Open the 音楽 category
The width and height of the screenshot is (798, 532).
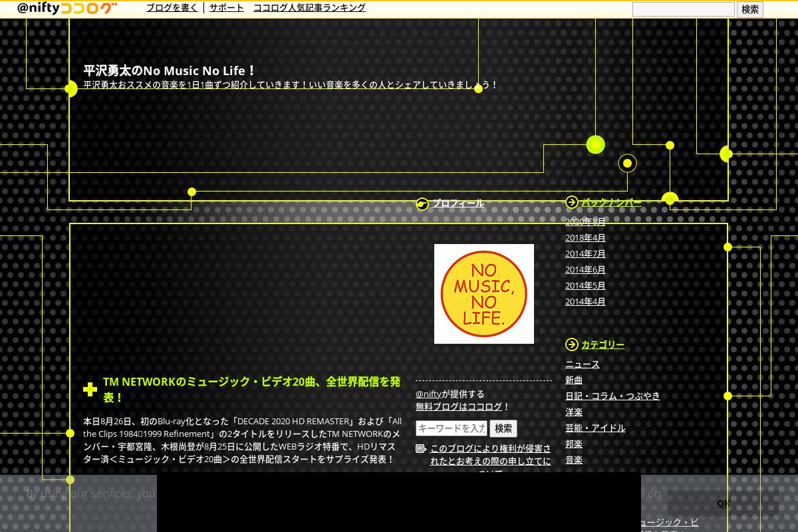coord(574,460)
